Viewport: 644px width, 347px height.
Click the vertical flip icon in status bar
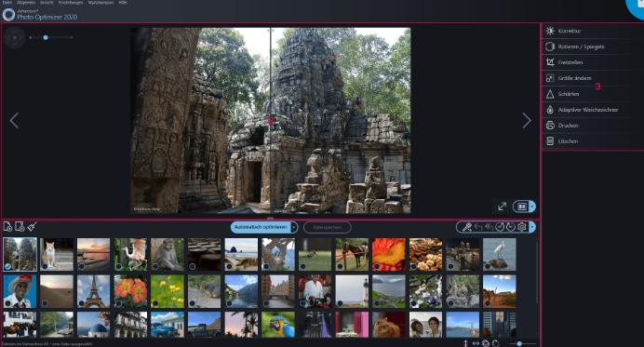click(465, 343)
